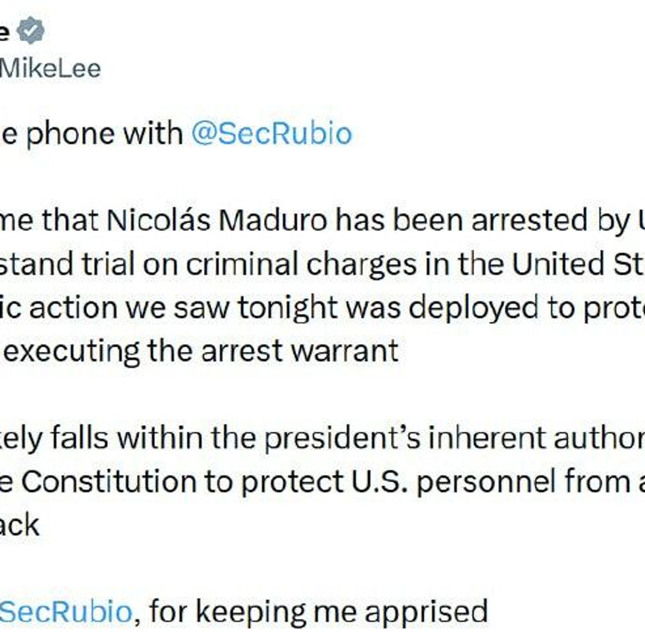Open the MikeLee profile handle

pos(50,69)
